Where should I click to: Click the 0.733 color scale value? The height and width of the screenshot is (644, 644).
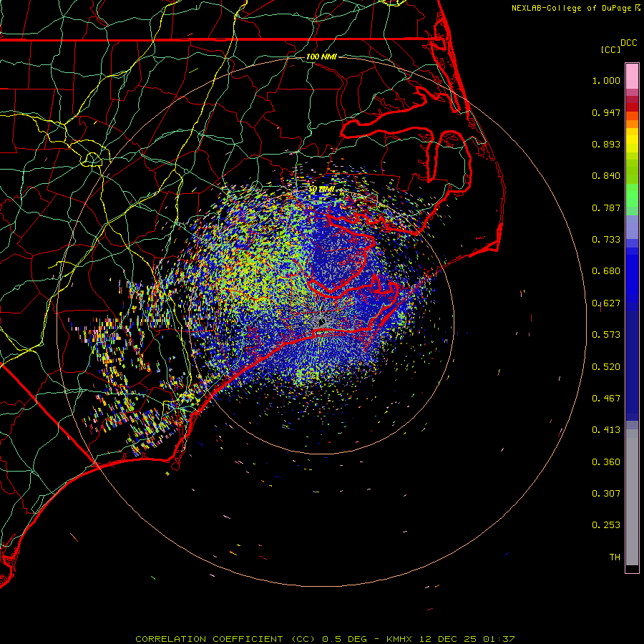pos(606,240)
